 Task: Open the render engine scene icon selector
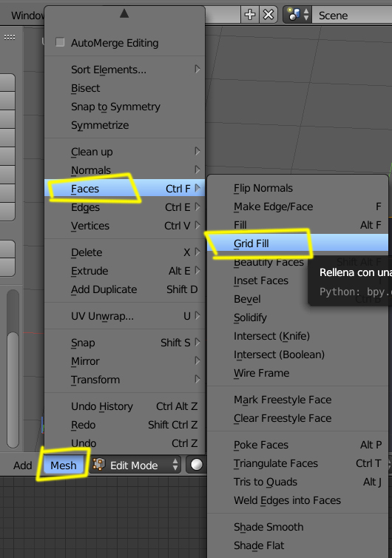click(297, 15)
